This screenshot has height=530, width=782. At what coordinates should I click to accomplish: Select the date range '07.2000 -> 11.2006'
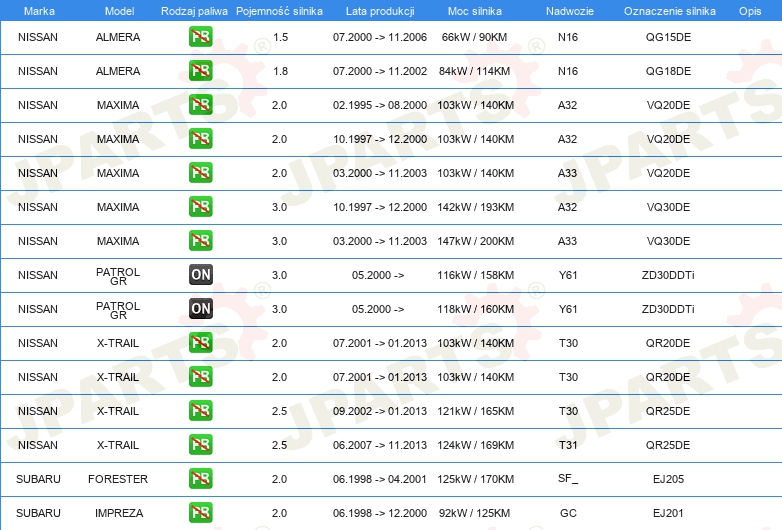coord(380,37)
